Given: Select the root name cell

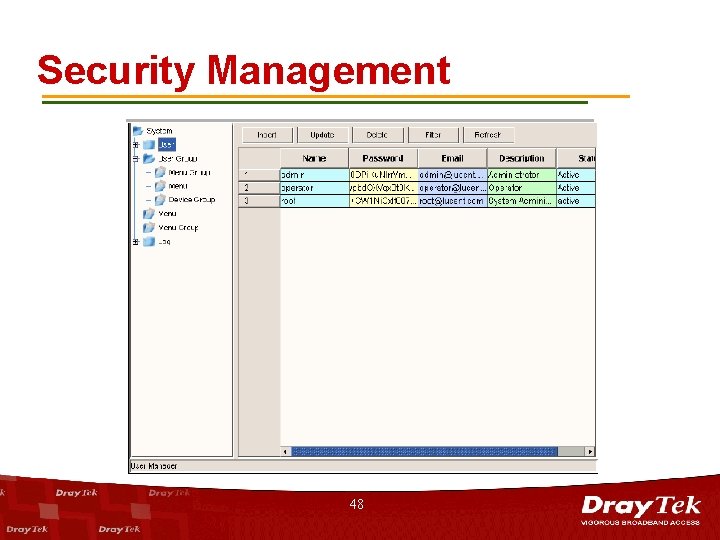Looking at the screenshot, I should (x=315, y=201).
